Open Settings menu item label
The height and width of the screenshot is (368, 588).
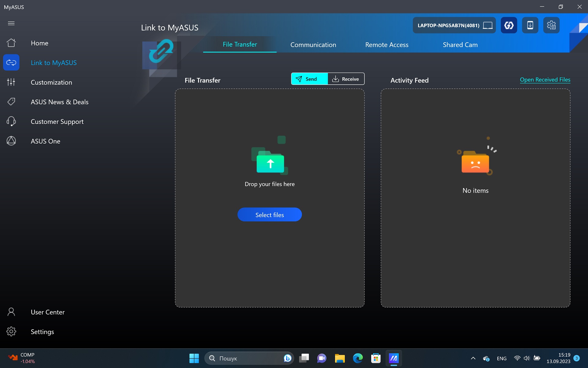click(x=42, y=332)
